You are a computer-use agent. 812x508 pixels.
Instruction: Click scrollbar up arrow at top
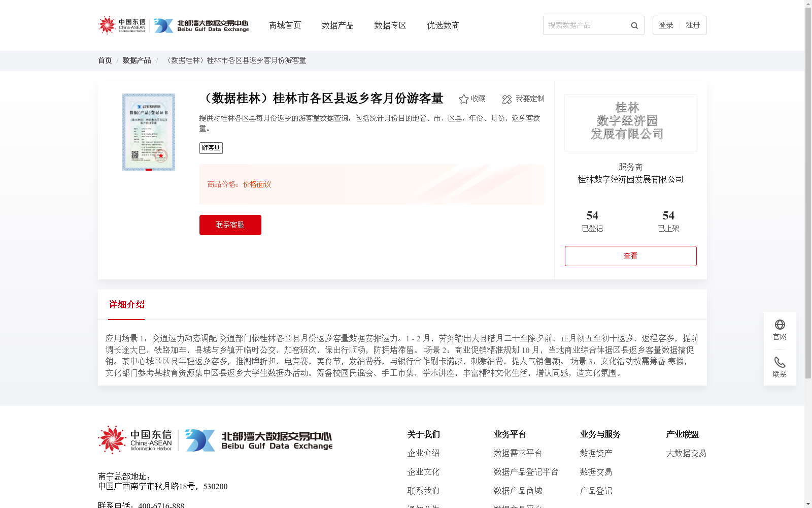tap(808, 3)
